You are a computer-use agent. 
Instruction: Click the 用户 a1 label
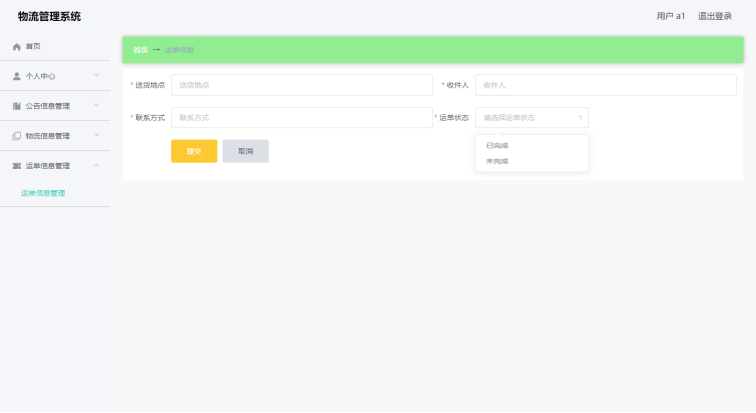pos(671,16)
